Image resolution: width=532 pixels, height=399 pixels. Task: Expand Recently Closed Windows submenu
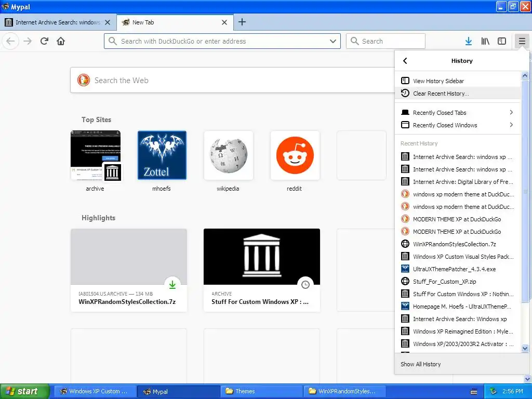(x=457, y=125)
